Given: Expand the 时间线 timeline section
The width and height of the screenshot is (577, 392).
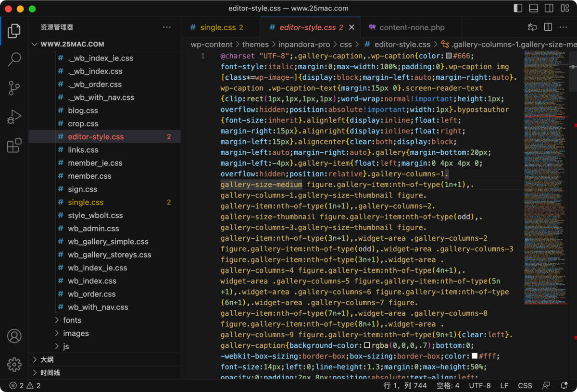Looking at the screenshot, I should [x=104, y=372].
